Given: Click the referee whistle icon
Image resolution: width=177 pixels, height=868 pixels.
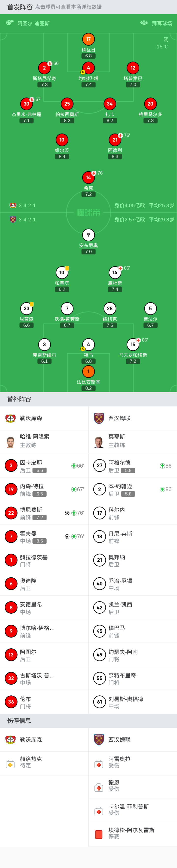Looking at the screenshot, I should pos(9,23).
